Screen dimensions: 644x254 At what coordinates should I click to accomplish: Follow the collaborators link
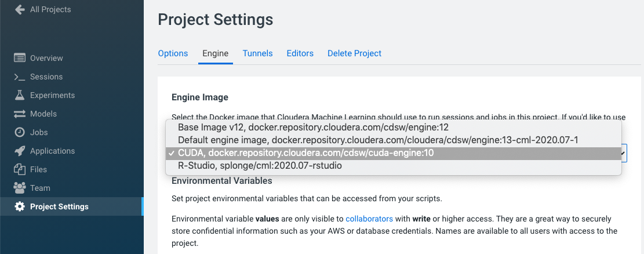coord(369,219)
